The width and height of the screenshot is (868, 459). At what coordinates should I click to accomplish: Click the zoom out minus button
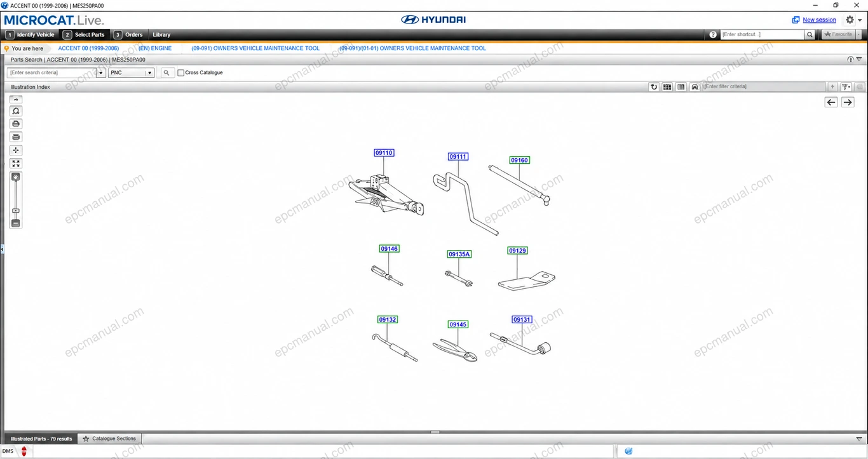16,223
